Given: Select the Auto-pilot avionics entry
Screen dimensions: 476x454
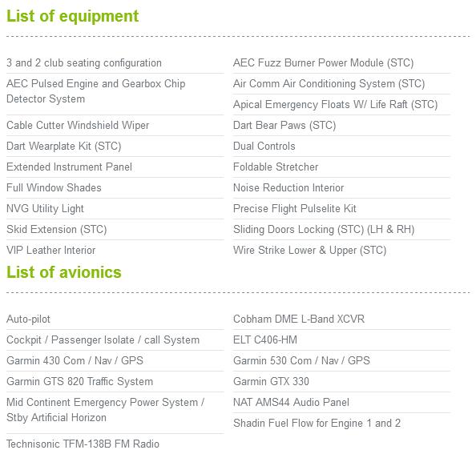Looking at the screenshot, I should tap(28, 319).
